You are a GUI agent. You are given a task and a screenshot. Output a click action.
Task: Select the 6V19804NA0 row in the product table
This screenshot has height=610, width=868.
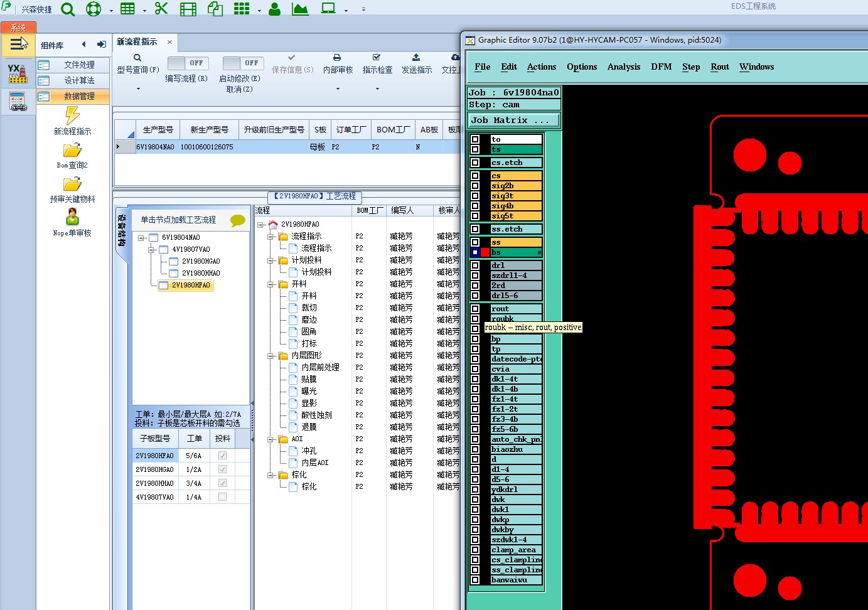(x=288, y=147)
